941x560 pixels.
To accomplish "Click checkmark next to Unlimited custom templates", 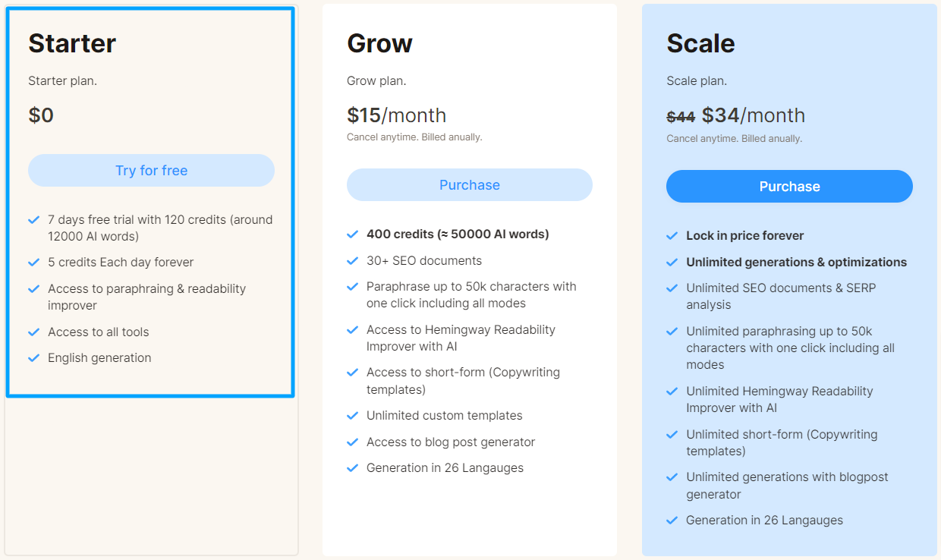I will click(x=353, y=416).
